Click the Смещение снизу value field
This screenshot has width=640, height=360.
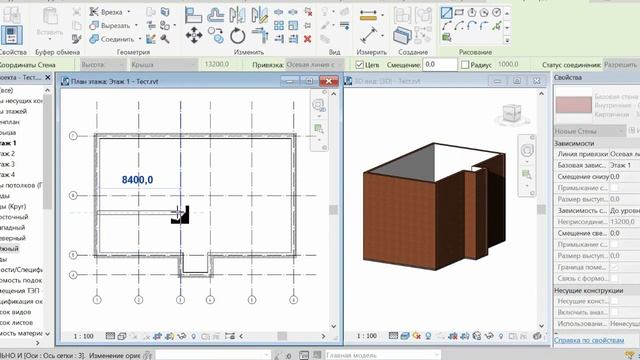[x=624, y=177]
